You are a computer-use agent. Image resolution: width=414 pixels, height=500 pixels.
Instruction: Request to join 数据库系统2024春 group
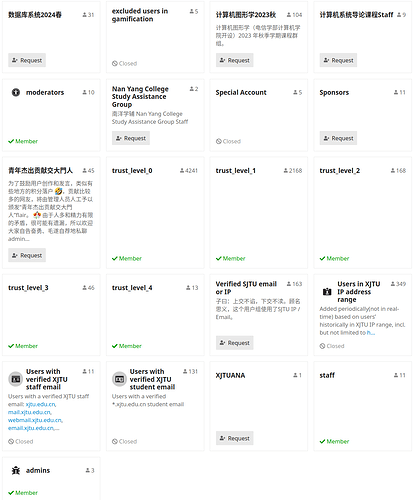click(27, 60)
